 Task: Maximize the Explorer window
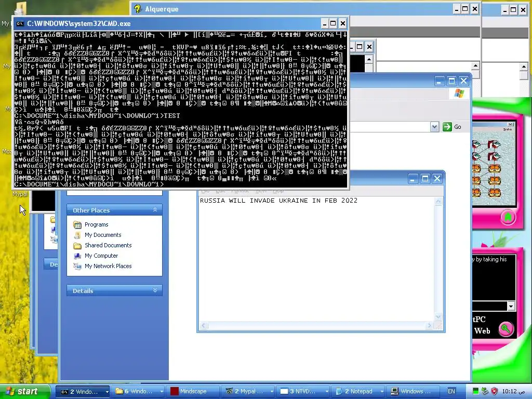pos(451,81)
